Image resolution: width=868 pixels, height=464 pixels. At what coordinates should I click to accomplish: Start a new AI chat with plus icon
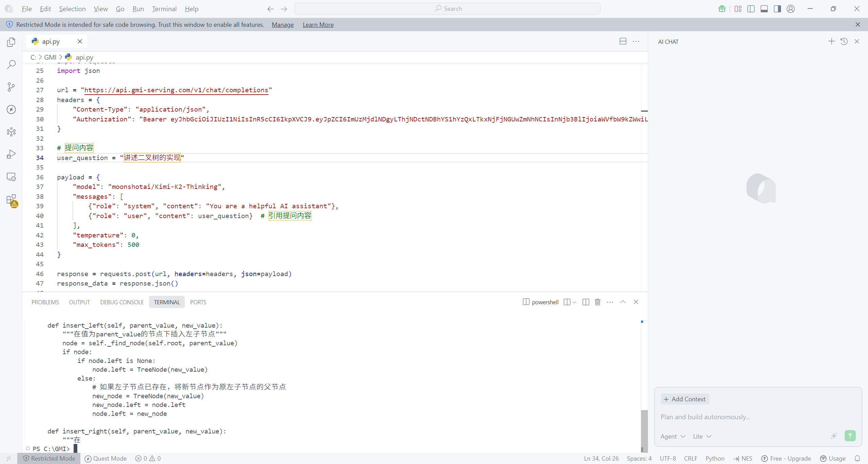tap(831, 41)
